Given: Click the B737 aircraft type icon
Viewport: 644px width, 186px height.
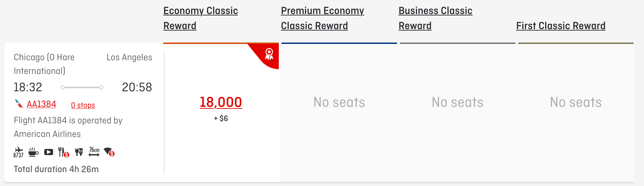Looking at the screenshot, I should click(x=19, y=152).
